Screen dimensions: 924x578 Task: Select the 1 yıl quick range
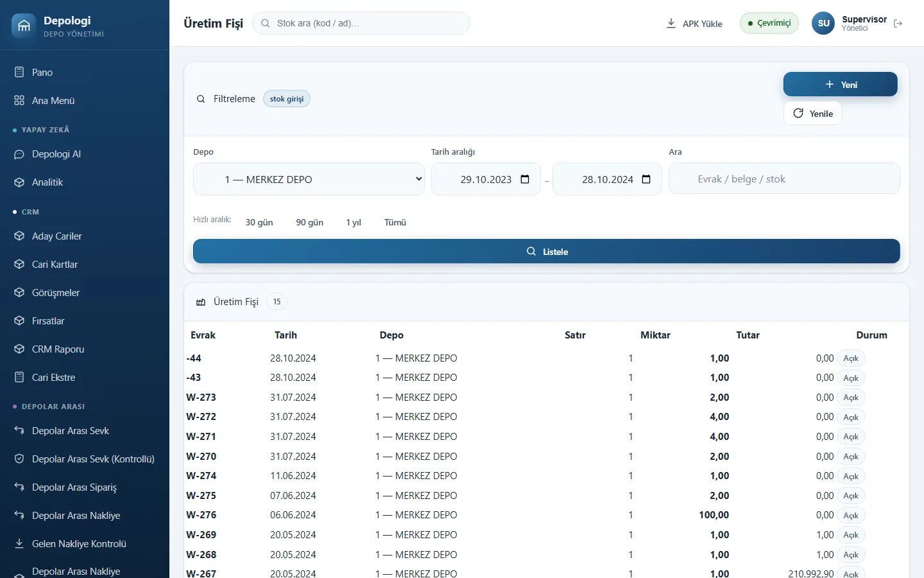(x=354, y=222)
